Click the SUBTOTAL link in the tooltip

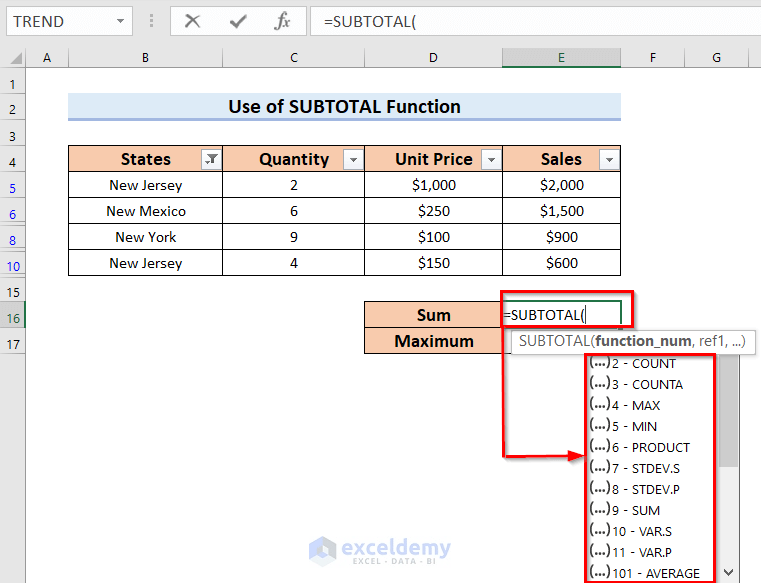click(554, 341)
